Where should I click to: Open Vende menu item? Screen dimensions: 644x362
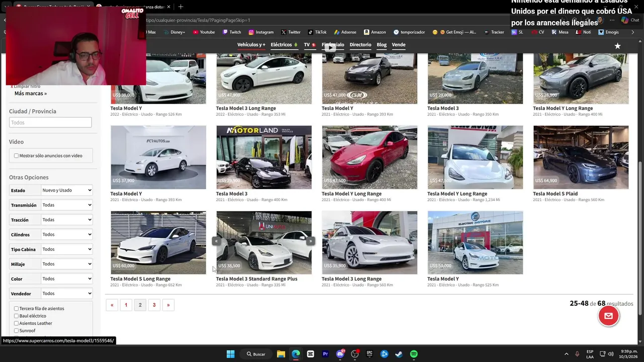coord(398,45)
